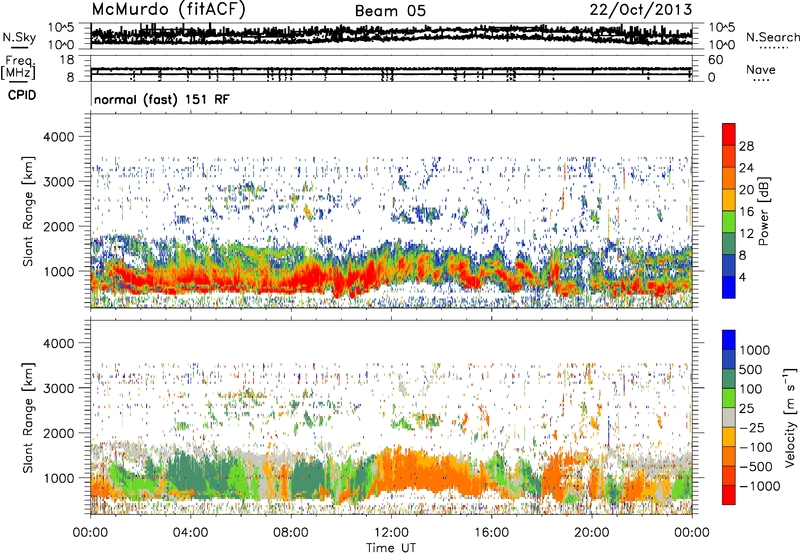The image size is (800, 554).
Task: Click the '28' power colorbar tick label
Action: (x=746, y=146)
